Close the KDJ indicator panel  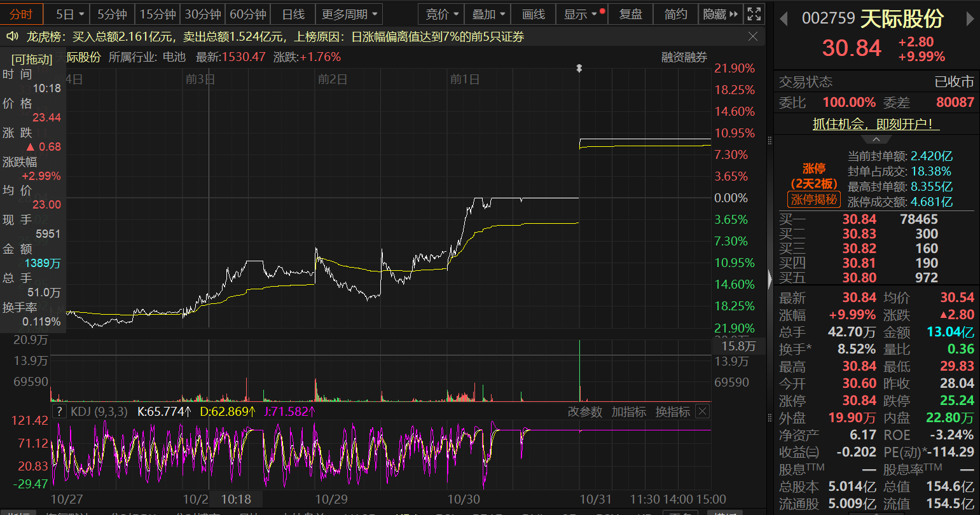702,411
